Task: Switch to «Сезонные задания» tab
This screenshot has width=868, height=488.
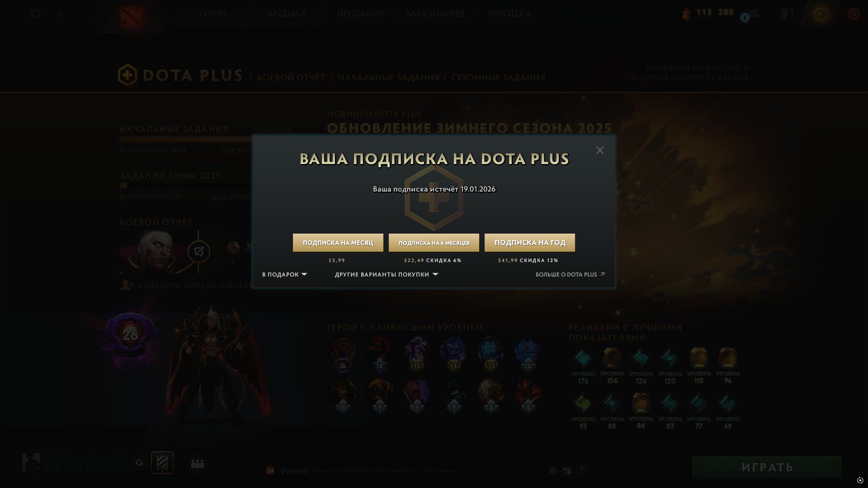Action: 498,78
